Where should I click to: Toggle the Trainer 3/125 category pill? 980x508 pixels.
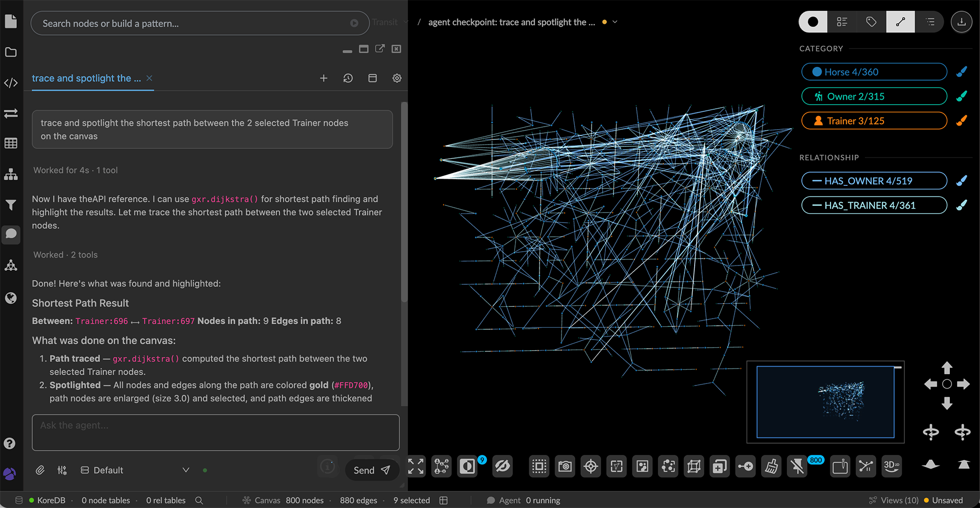874,121
